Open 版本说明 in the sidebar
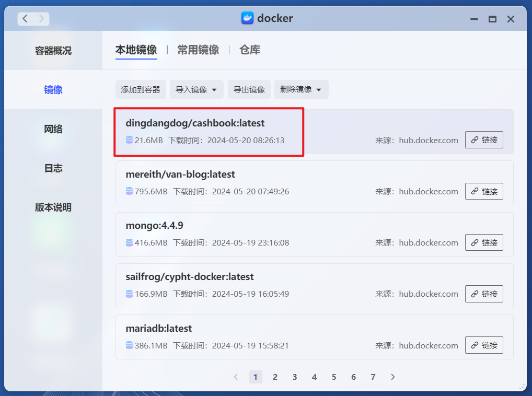Image resolution: width=532 pixels, height=396 pixels. click(x=53, y=207)
